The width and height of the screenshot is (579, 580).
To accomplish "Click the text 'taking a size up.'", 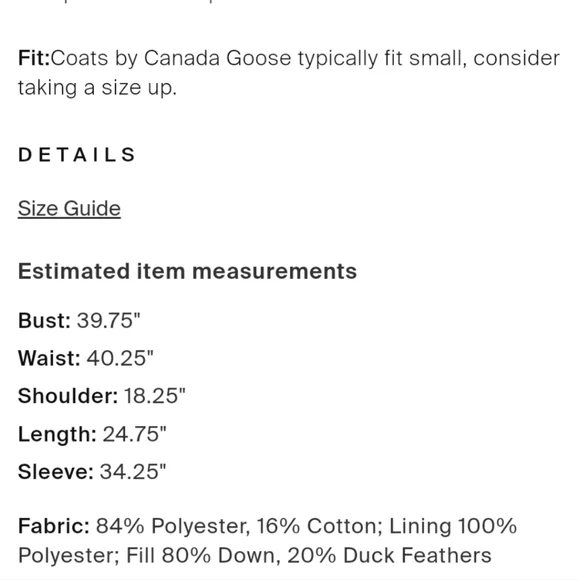I will pyautogui.click(x=97, y=88).
